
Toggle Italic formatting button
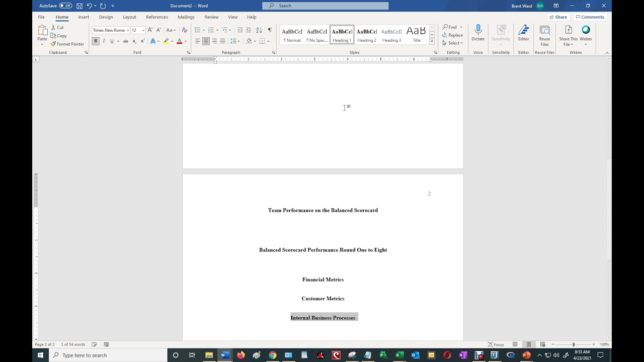pyautogui.click(x=104, y=41)
